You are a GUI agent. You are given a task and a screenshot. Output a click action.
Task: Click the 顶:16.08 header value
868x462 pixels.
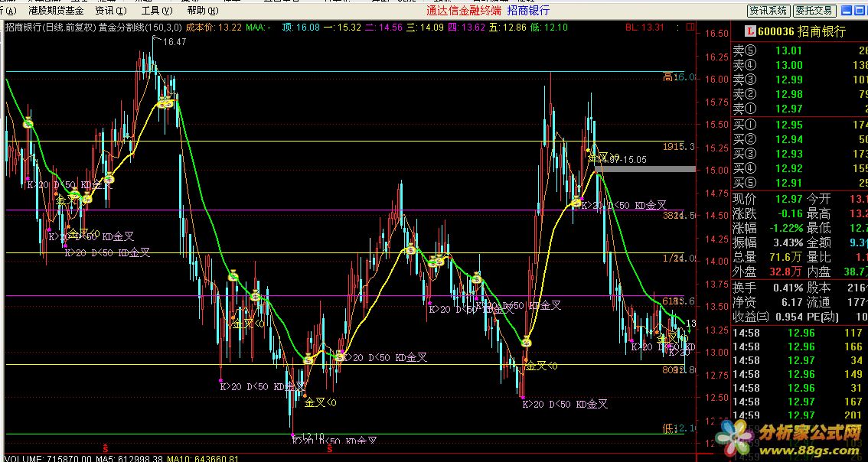click(x=301, y=27)
